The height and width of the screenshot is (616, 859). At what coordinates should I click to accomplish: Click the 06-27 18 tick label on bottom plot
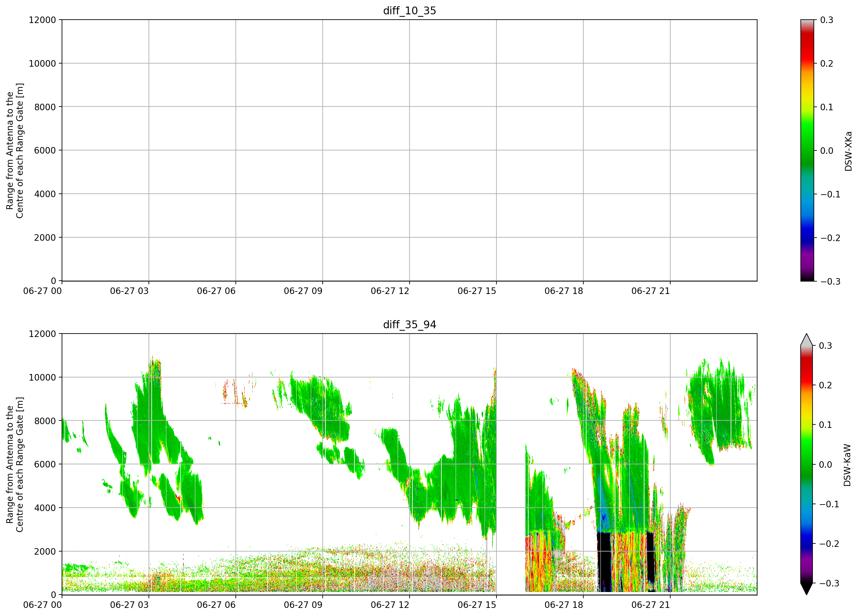pyautogui.click(x=563, y=605)
